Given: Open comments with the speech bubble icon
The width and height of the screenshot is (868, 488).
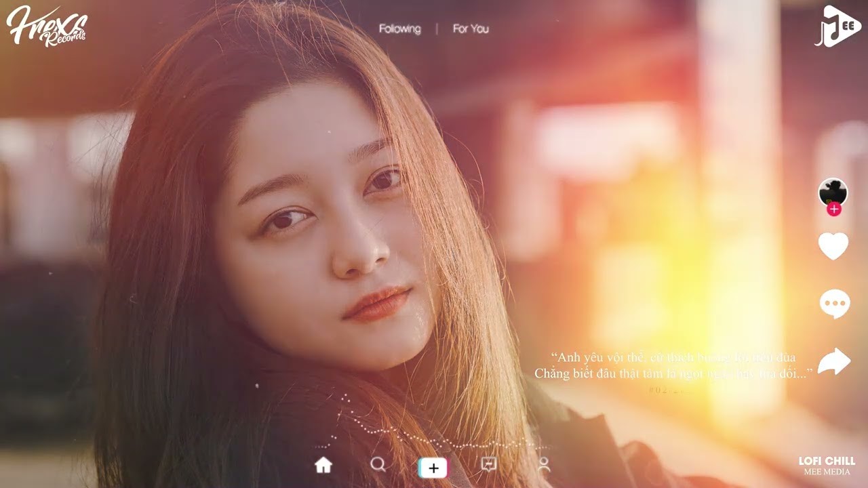Looking at the screenshot, I should point(834,304).
